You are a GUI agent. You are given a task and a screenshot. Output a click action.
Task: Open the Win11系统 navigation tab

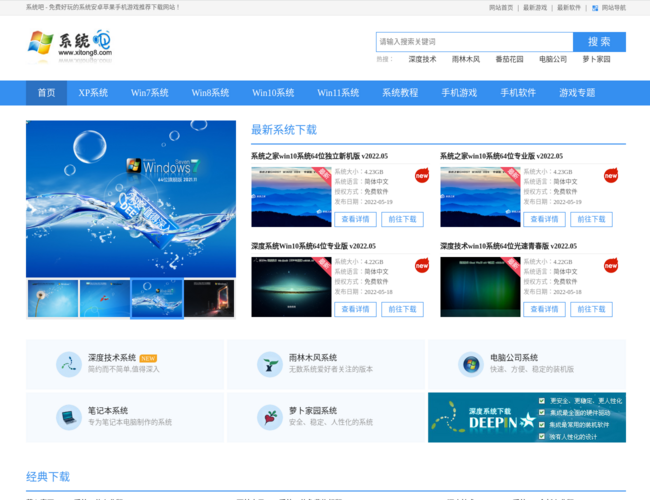[x=338, y=93]
